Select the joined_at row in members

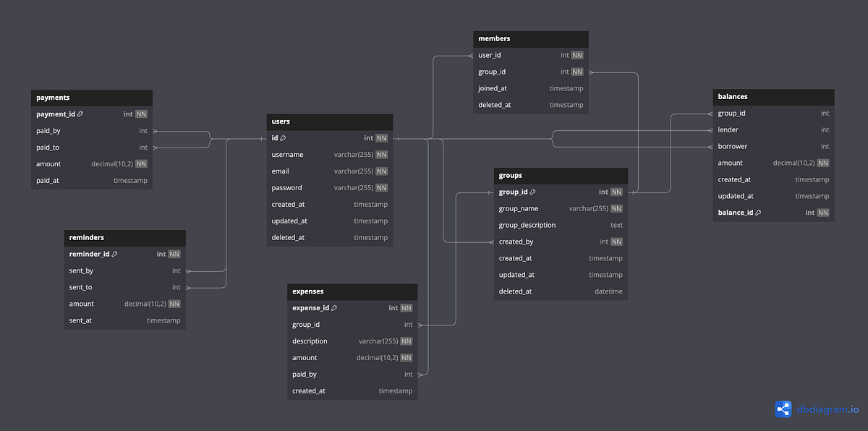coord(530,88)
